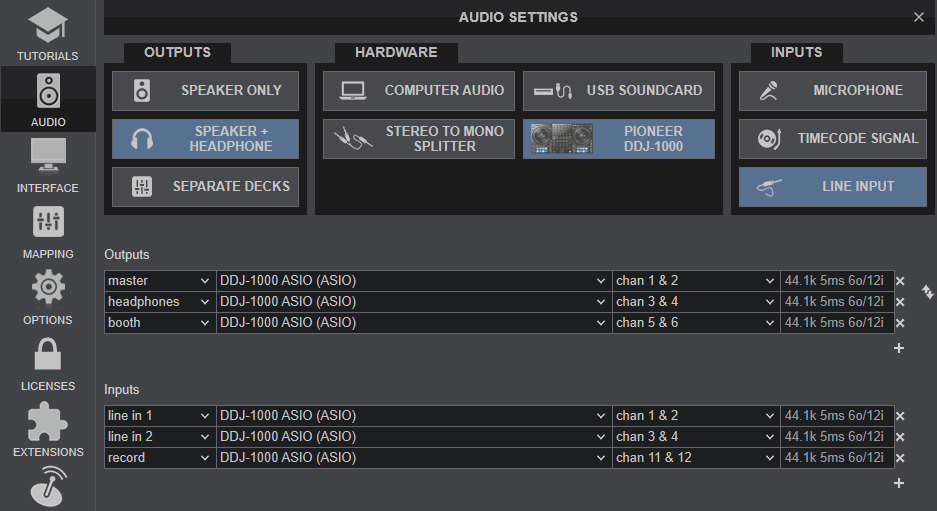Click the arrows icon beside the outputs list
The image size is (937, 511).
coord(927,292)
